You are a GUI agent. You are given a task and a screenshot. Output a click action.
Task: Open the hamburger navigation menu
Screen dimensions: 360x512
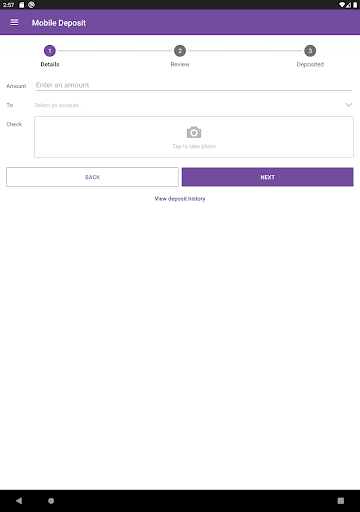click(x=14, y=22)
